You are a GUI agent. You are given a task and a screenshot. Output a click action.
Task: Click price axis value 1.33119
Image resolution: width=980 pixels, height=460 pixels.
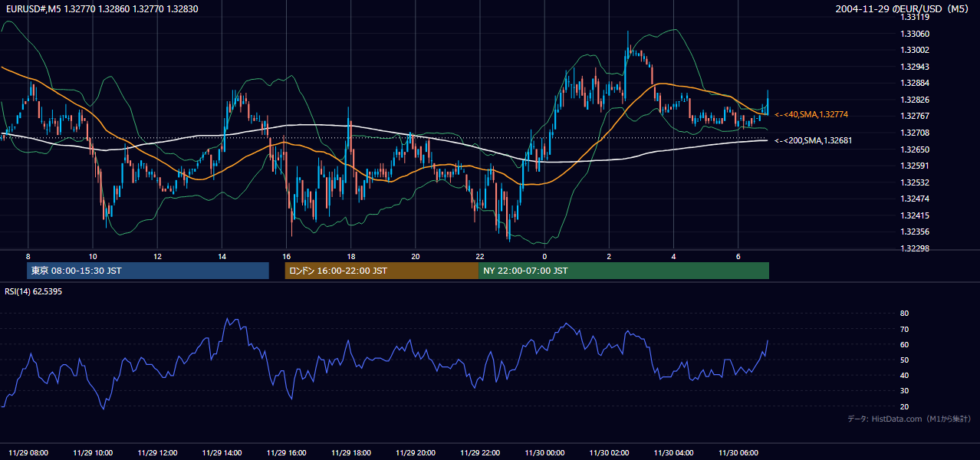(916, 17)
